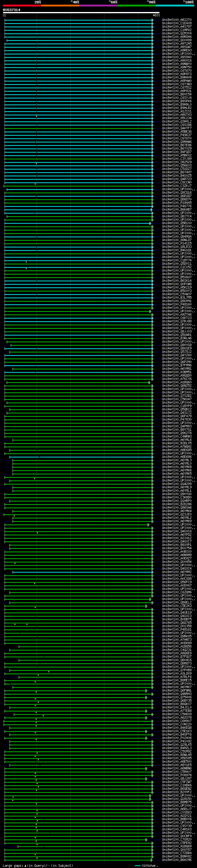Click the arrowhead ending the B6KAB7 alignment
Viewport: 197px width, 868px height.
coord(151,210)
